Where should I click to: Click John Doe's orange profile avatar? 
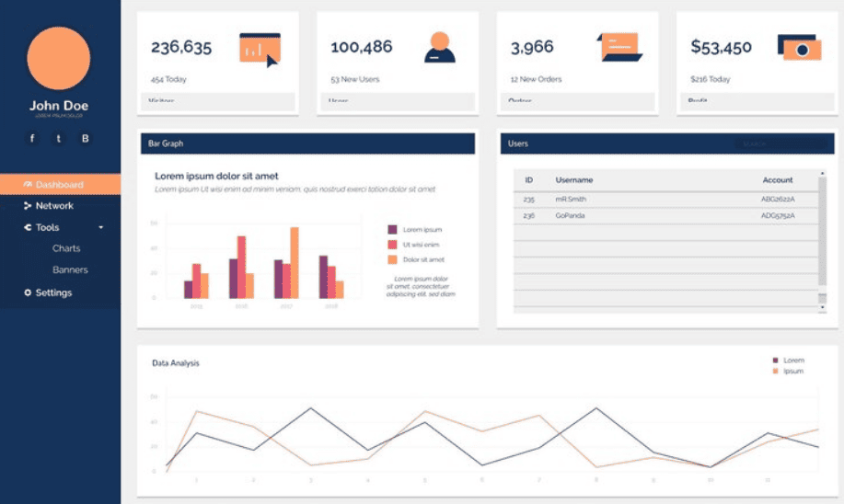(59, 58)
